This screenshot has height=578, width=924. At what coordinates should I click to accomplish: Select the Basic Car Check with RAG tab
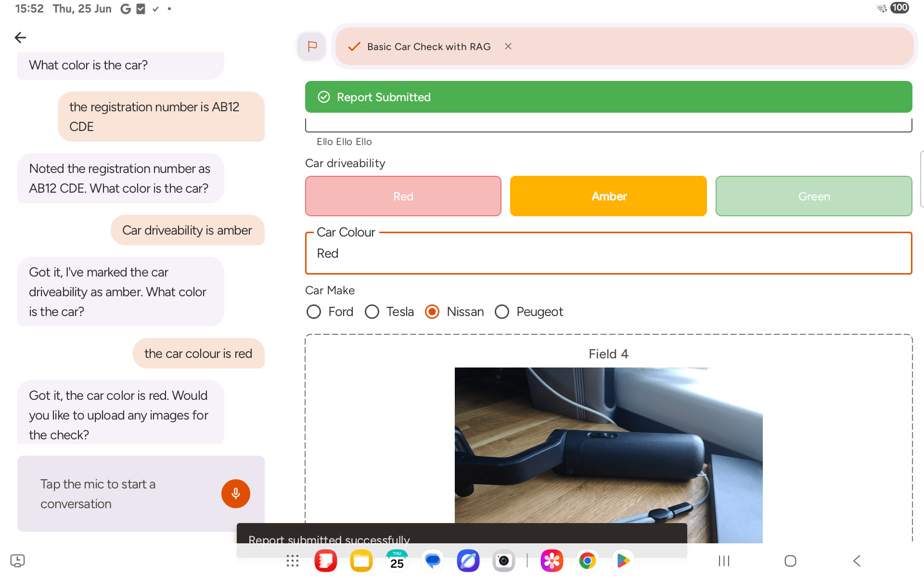[x=624, y=46]
